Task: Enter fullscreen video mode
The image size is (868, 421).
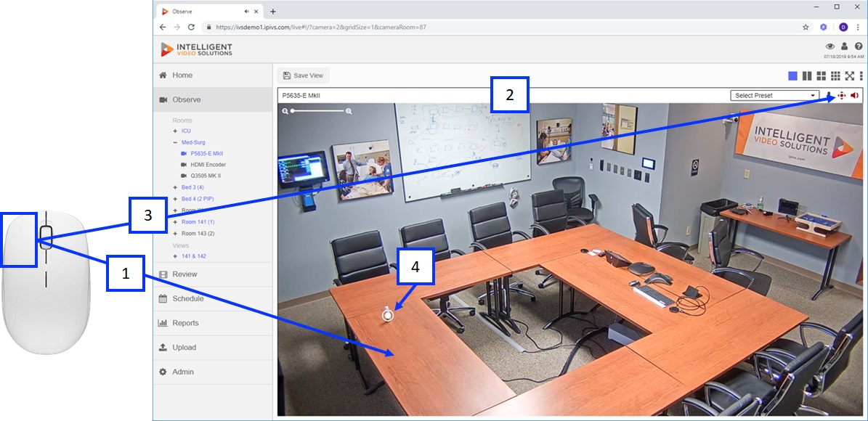Action: pos(849,75)
